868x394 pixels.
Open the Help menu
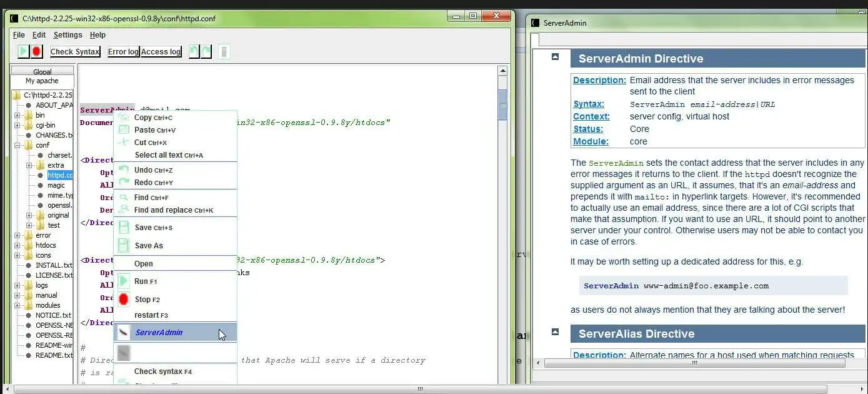tap(97, 35)
